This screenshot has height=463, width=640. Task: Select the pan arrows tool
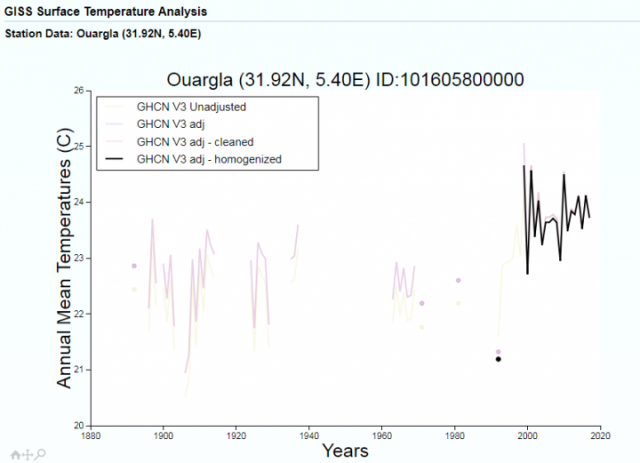point(28,454)
